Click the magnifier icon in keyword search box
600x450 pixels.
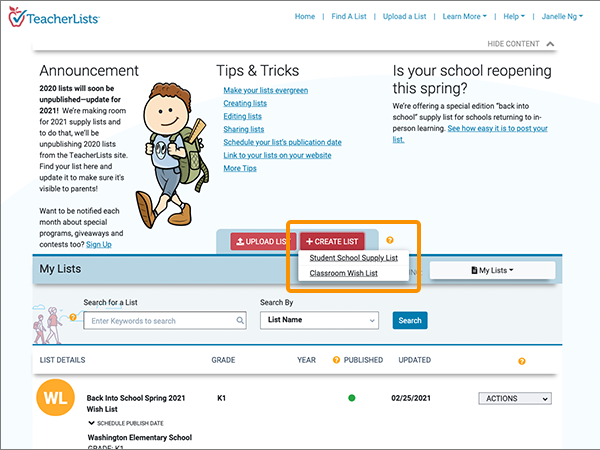coord(240,320)
